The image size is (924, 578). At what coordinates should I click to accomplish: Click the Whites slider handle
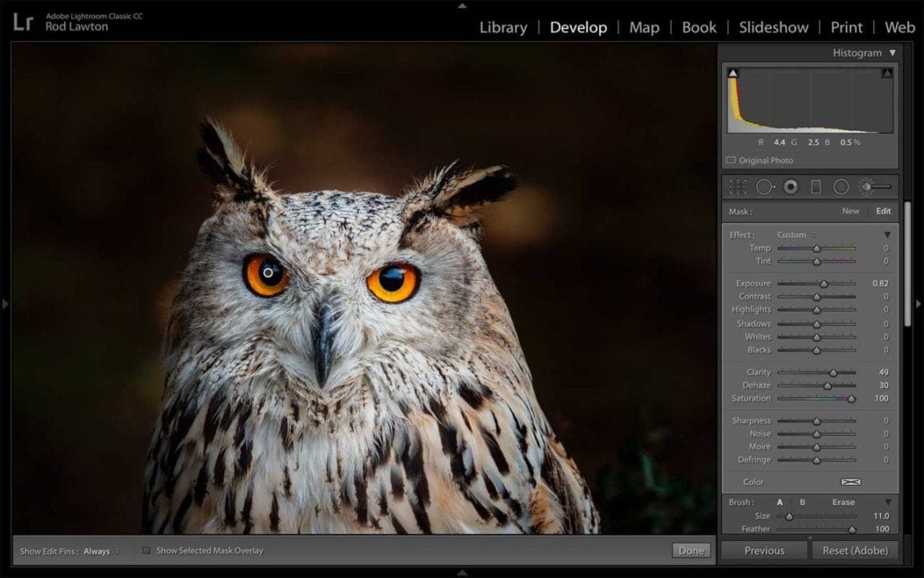817,337
